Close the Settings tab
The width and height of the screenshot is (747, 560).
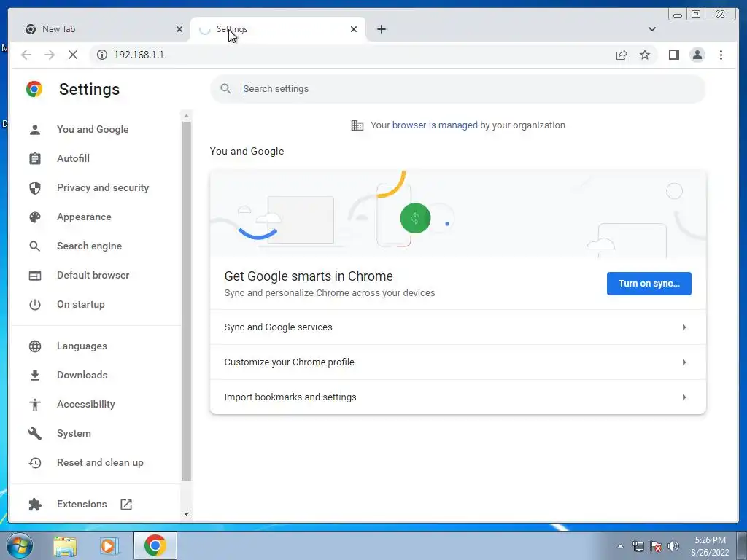(354, 29)
